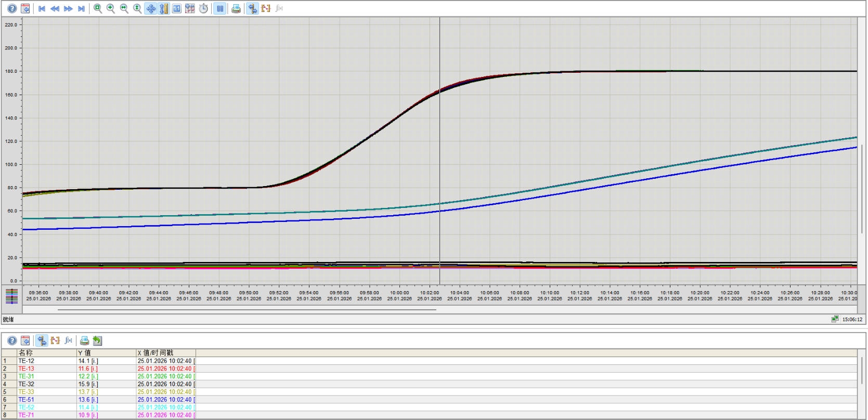
Task: Click the 名称 column header
Action: pyautogui.click(x=47, y=352)
